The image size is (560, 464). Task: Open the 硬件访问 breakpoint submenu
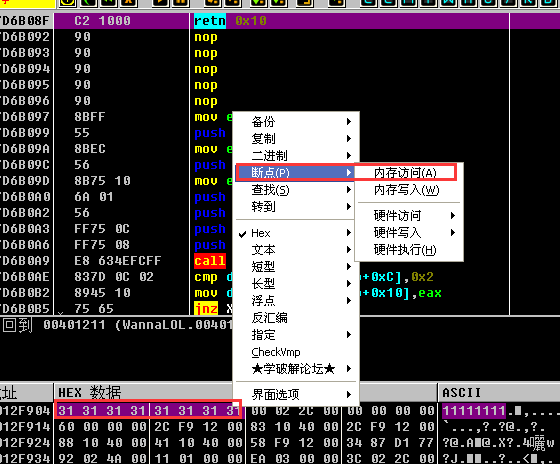(409, 215)
